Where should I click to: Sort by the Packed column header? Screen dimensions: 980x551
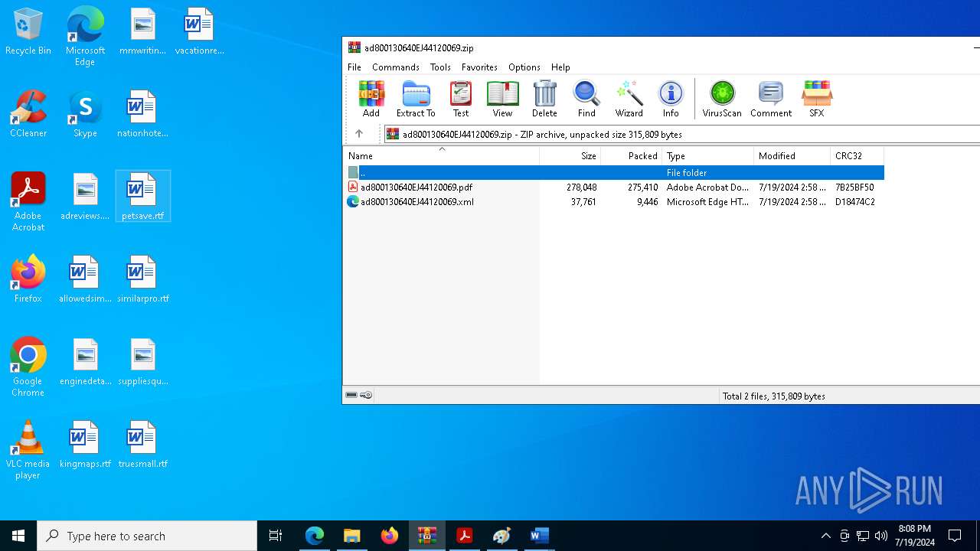[x=632, y=156]
